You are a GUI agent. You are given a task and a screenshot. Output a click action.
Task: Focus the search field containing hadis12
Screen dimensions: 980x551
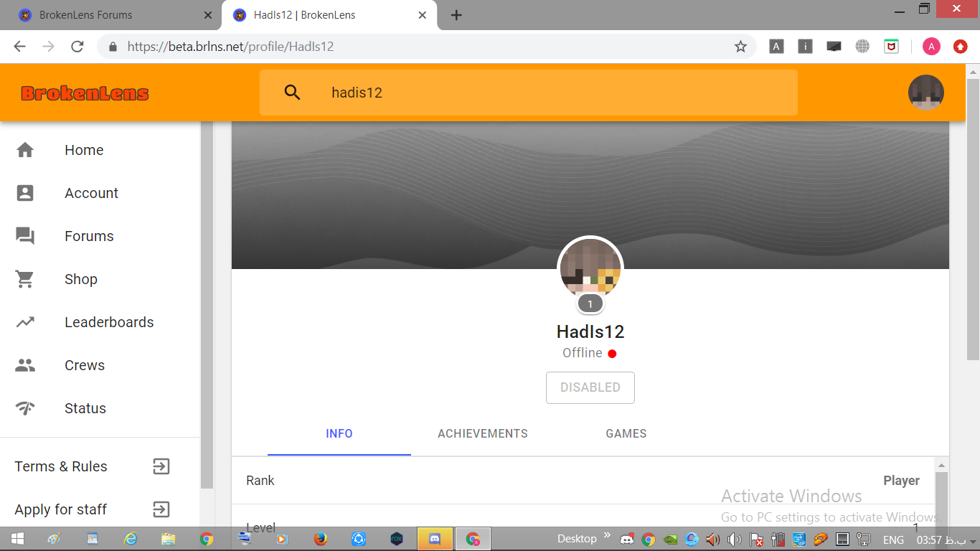pyautogui.click(x=529, y=93)
